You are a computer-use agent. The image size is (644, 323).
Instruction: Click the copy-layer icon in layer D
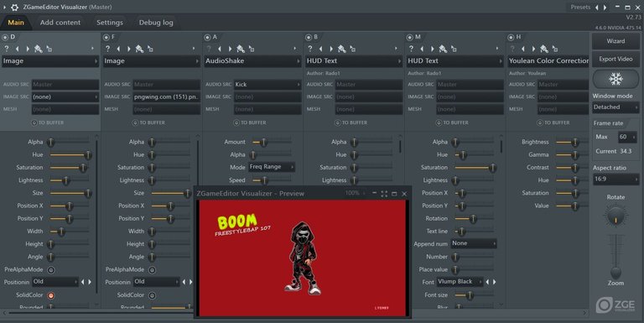tap(49, 49)
